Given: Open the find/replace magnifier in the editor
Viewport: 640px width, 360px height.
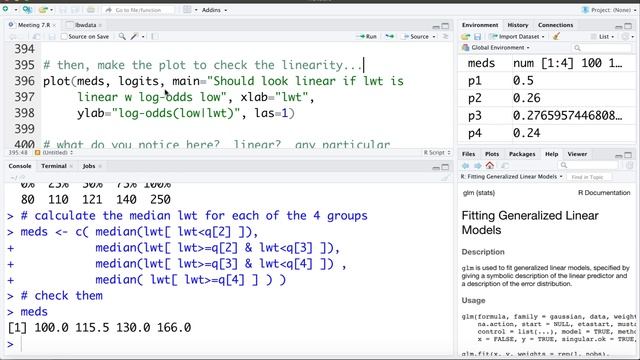Looking at the screenshot, I should tap(122, 36).
